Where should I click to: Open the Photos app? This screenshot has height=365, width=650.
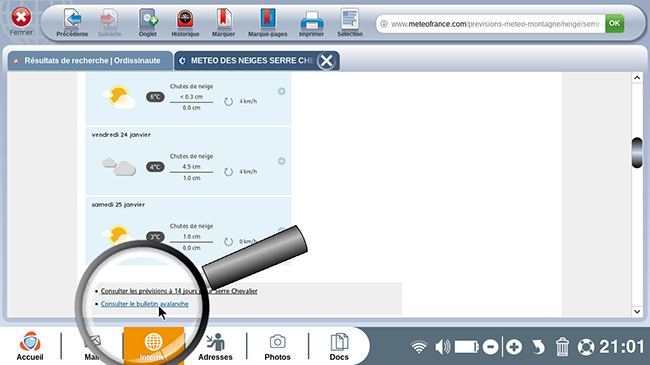click(277, 347)
